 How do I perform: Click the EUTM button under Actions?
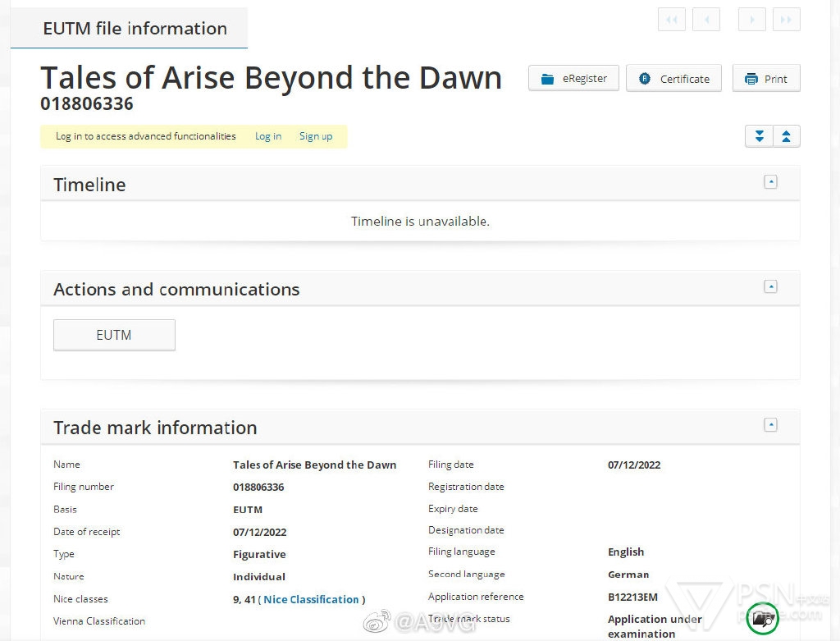tap(114, 335)
